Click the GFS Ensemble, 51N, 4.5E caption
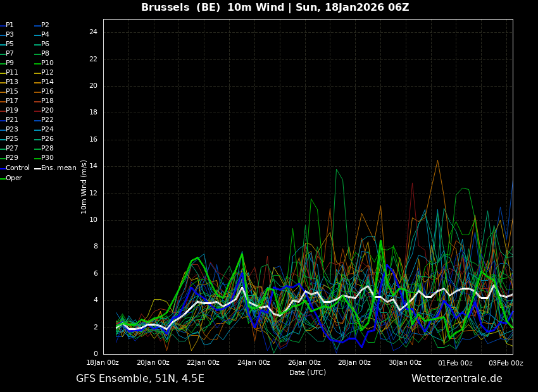538x392 pixels. [140, 379]
